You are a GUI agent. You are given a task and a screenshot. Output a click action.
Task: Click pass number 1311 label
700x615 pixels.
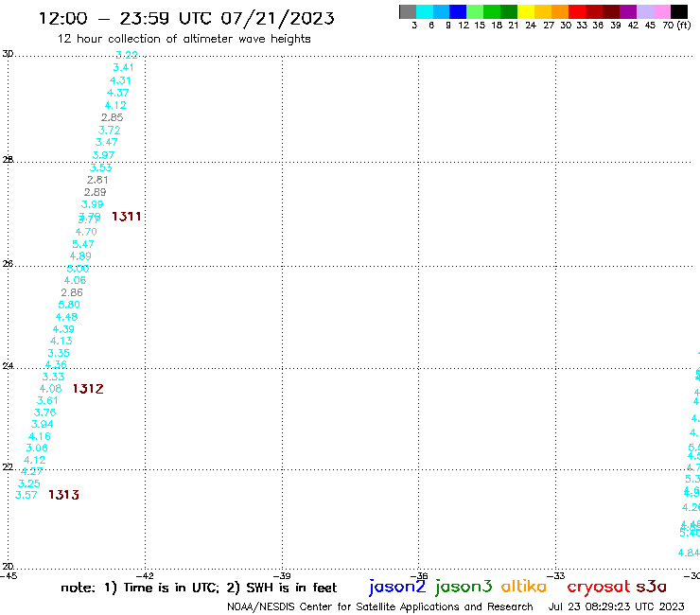coord(127,217)
